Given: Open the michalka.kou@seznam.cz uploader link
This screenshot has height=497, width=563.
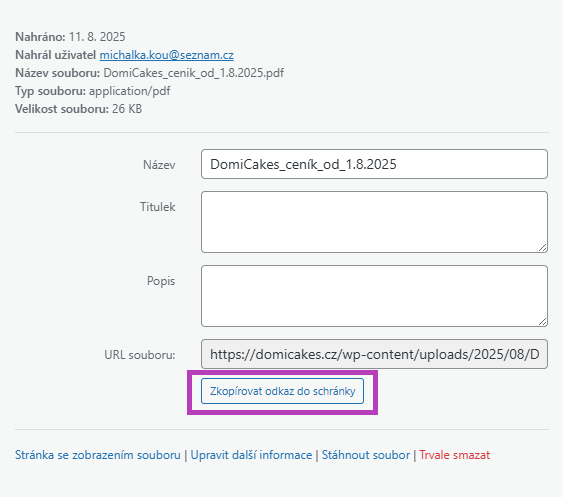Looking at the screenshot, I should (167, 55).
